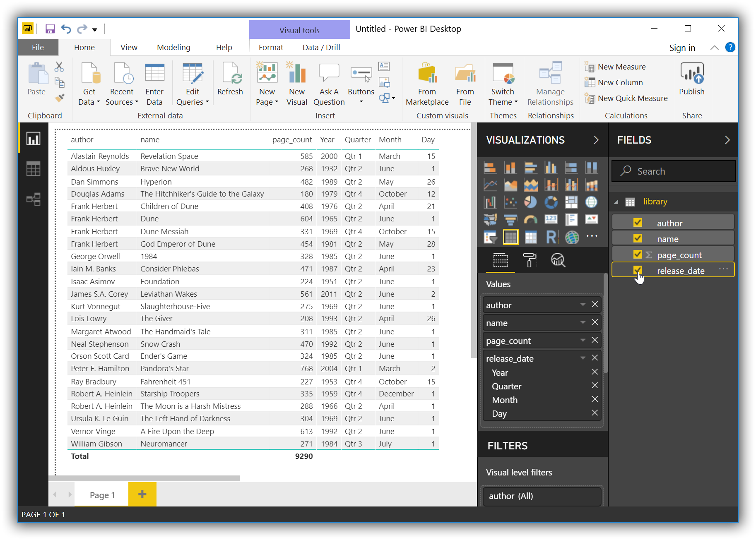Collapse the library table in Fields
756x540 pixels.
coord(616,202)
